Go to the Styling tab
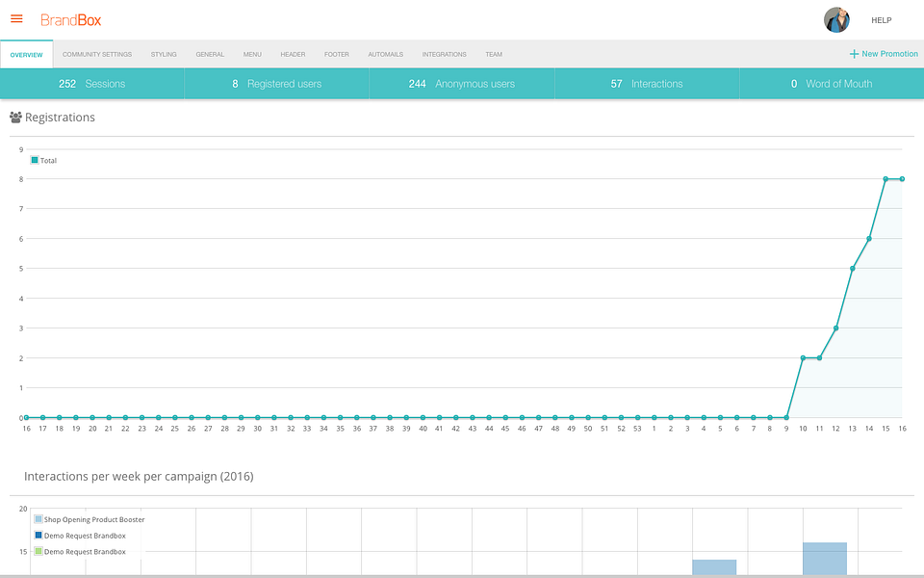Image resolution: width=924 pixels, height=578 pixels. coord(164,54)
